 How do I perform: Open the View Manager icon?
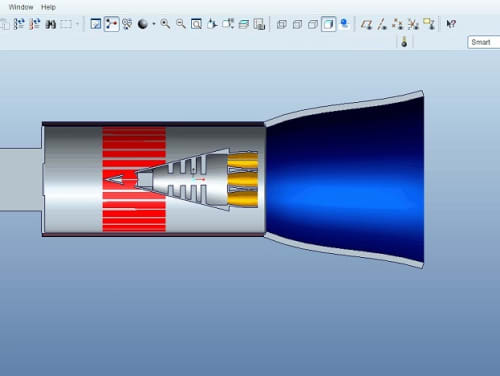tap(259, 24)
